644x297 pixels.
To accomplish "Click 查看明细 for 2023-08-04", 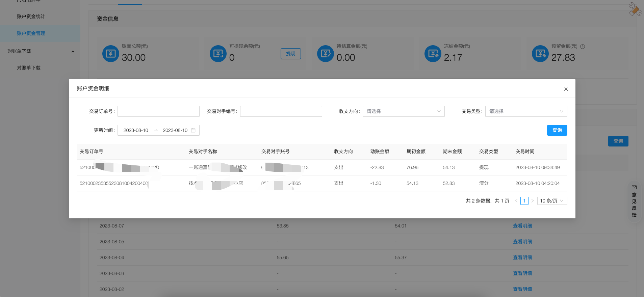I will pyautogui.click(x=522, y=258).
